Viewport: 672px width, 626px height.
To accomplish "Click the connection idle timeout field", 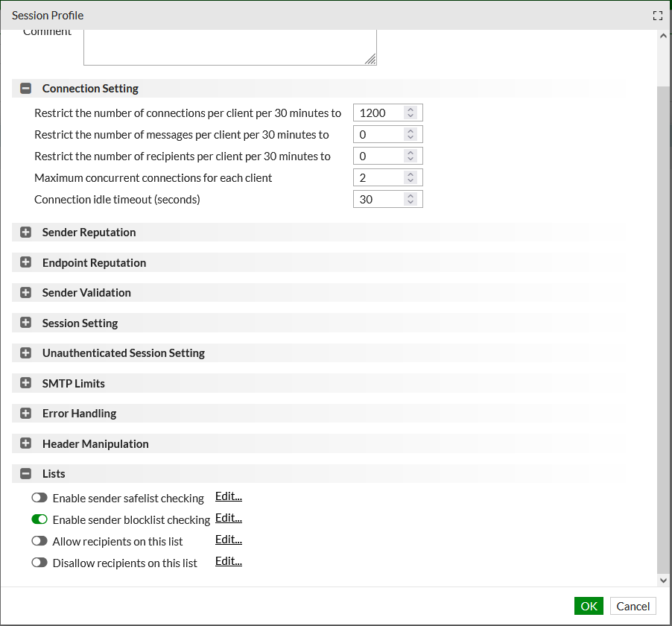I will pyautogui.click(x=378, y=200).
